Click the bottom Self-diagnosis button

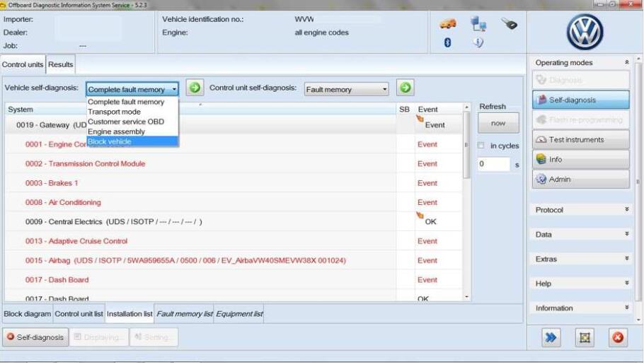[35, 337]
